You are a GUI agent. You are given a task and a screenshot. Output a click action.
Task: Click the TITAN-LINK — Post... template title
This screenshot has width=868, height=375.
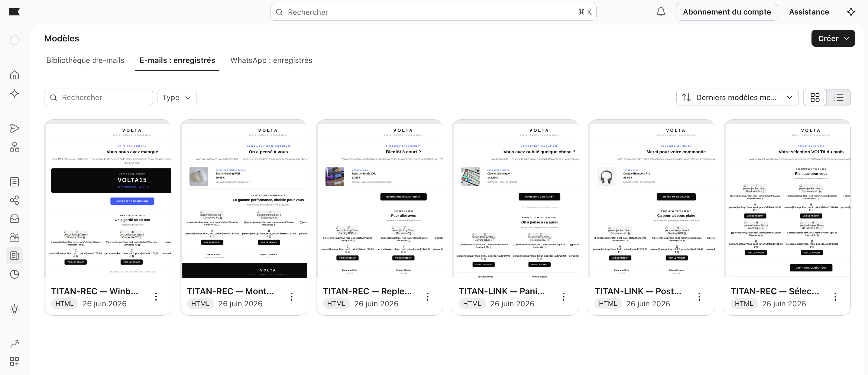(638, 291)
